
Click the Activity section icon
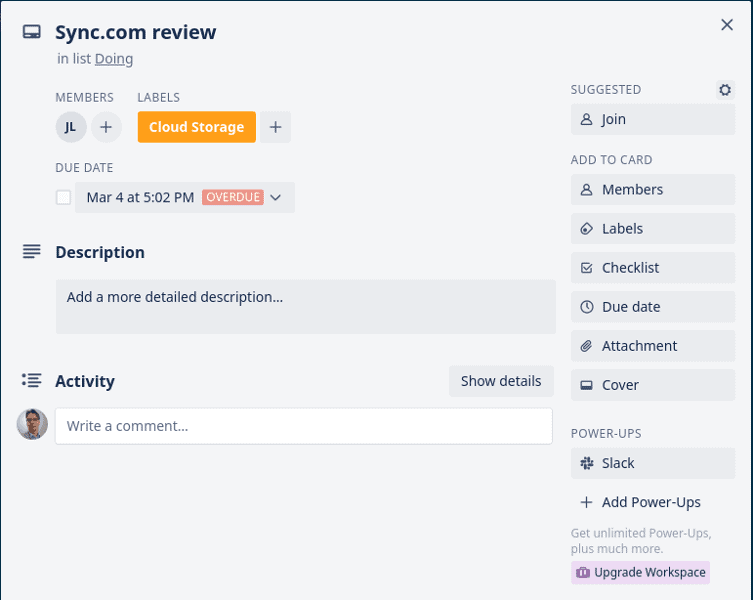32,380
